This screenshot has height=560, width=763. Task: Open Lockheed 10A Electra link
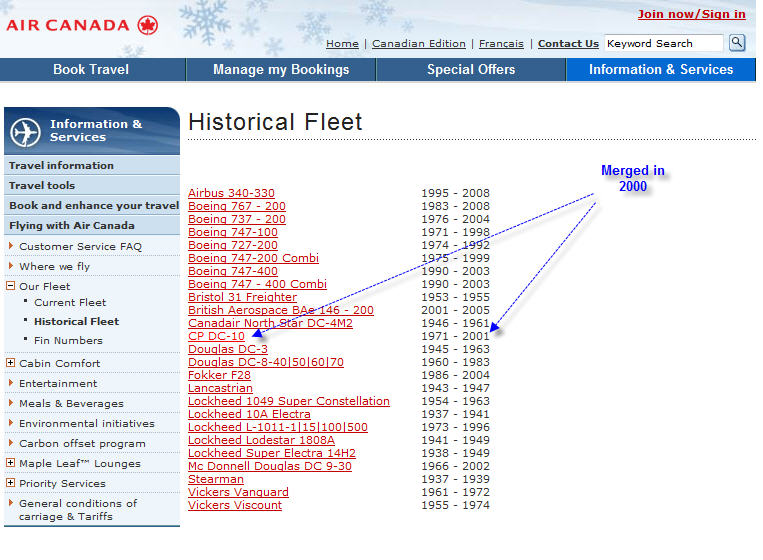249,414
